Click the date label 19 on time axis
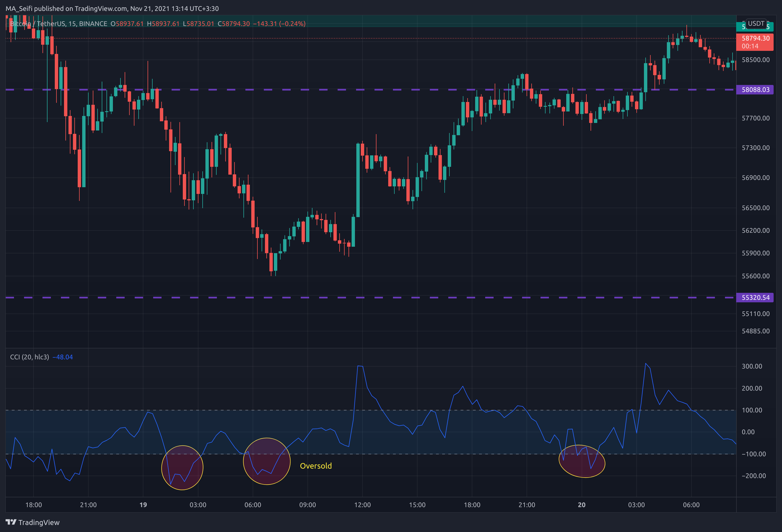The height and width of the screenshot is (532, 782). (x=143, y=505)
